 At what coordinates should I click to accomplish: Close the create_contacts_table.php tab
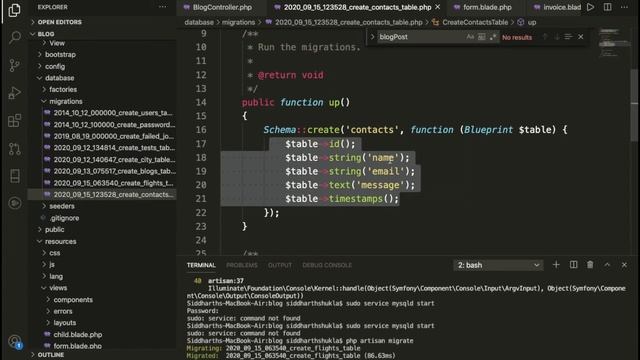(x=438, y=7)
